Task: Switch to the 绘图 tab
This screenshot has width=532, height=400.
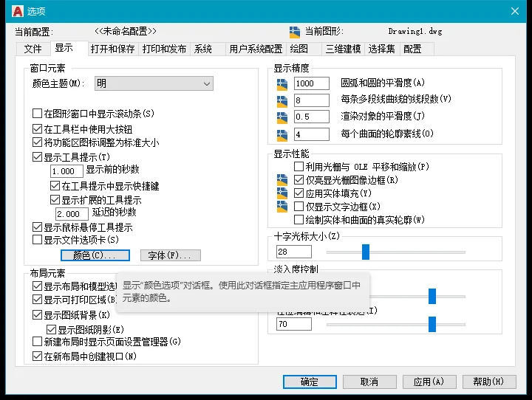Action: [304, 49]
